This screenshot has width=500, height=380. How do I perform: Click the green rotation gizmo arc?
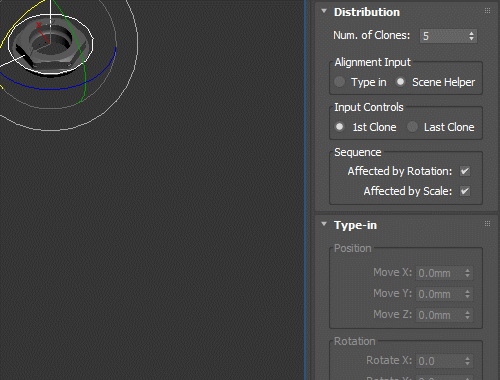[x=79, y=50]
